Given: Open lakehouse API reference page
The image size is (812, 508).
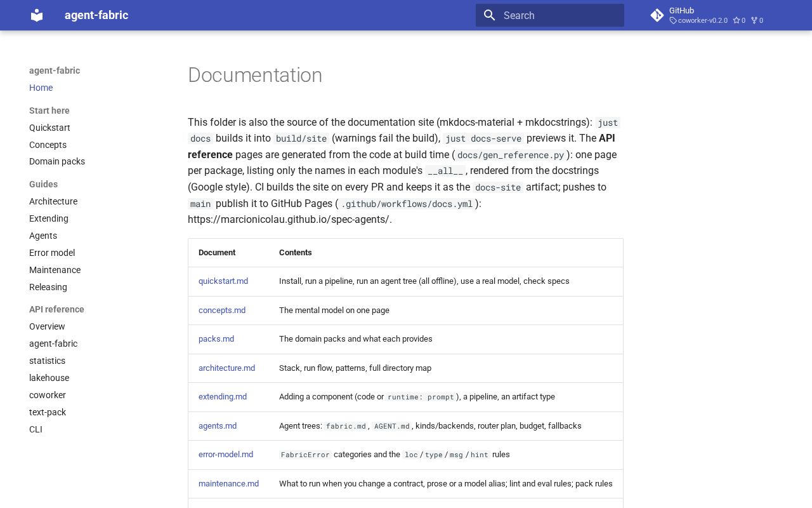Looking at the screenshot, I should (x=49, y=378).
